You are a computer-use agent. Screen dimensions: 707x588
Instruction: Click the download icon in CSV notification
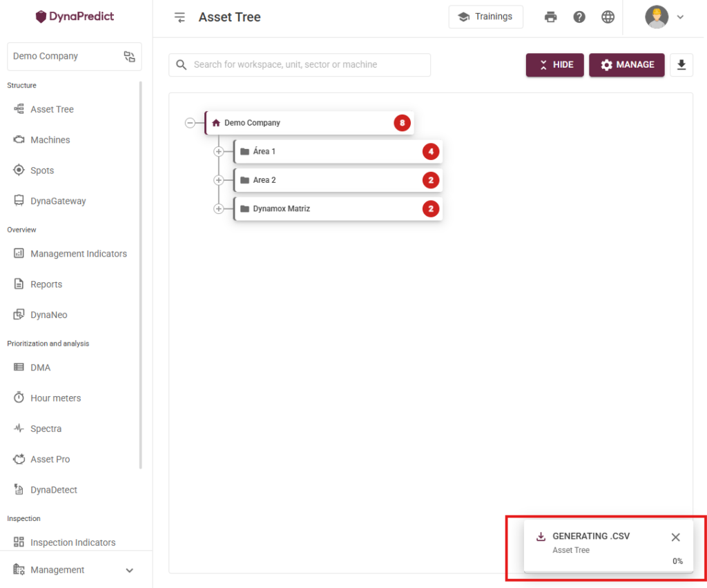tap(541, 536)
